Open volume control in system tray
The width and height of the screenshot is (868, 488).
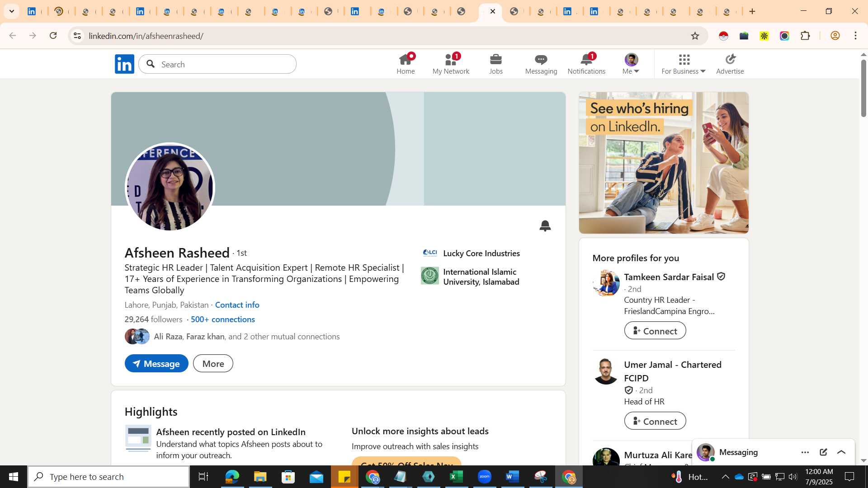793,477
